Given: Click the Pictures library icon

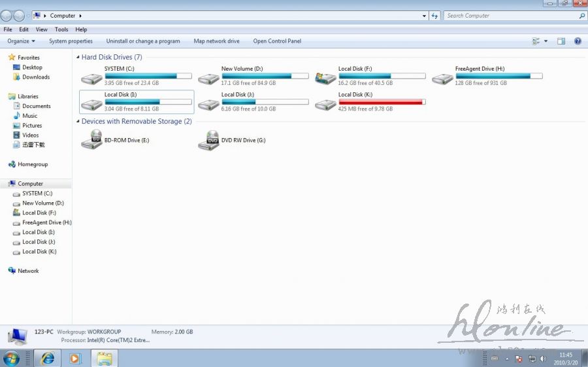Looking at the screenshot, I should 16,126.
